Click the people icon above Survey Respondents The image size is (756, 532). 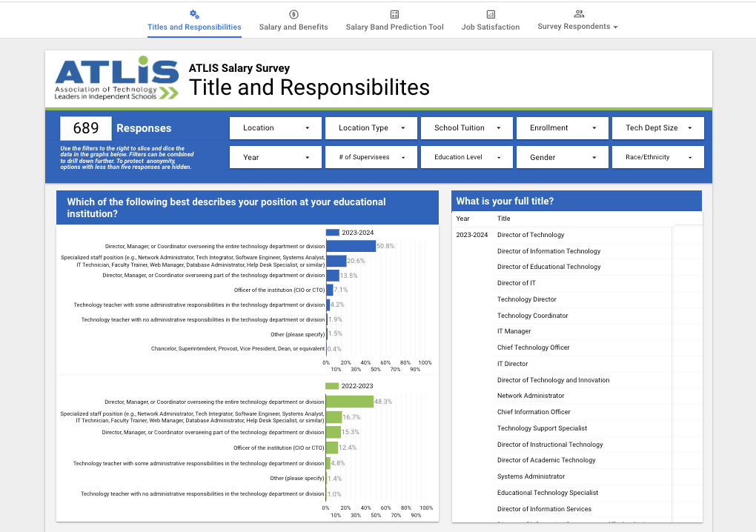(579, 14)
